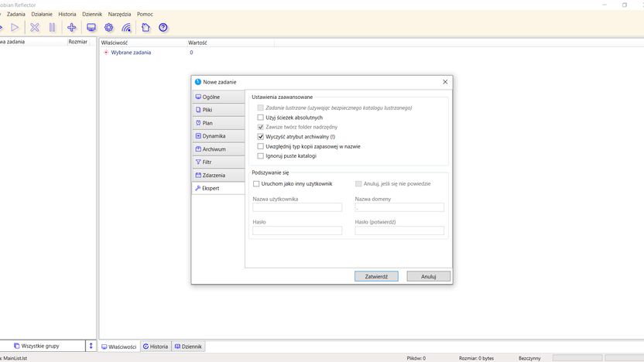644x362 pixels.
Task: Click the Wartość column header
Action: coord(230,43)
